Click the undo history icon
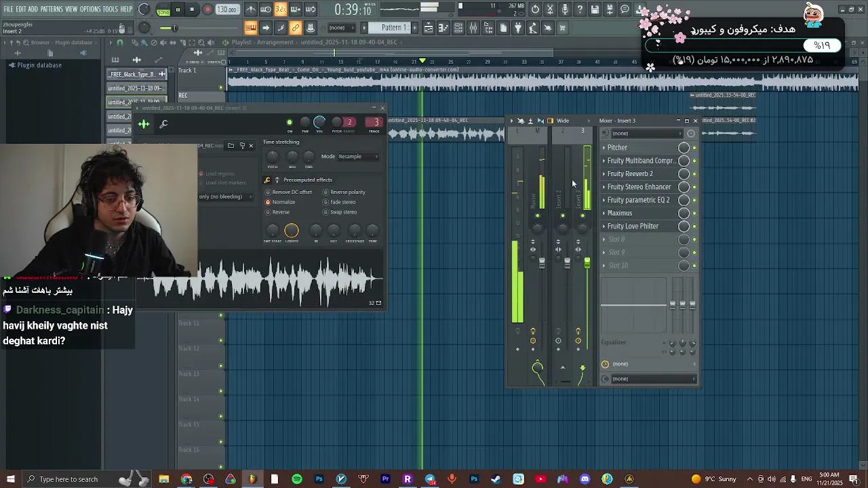The width and height of the screenshot is (868, 488). (x=535, y=9)
